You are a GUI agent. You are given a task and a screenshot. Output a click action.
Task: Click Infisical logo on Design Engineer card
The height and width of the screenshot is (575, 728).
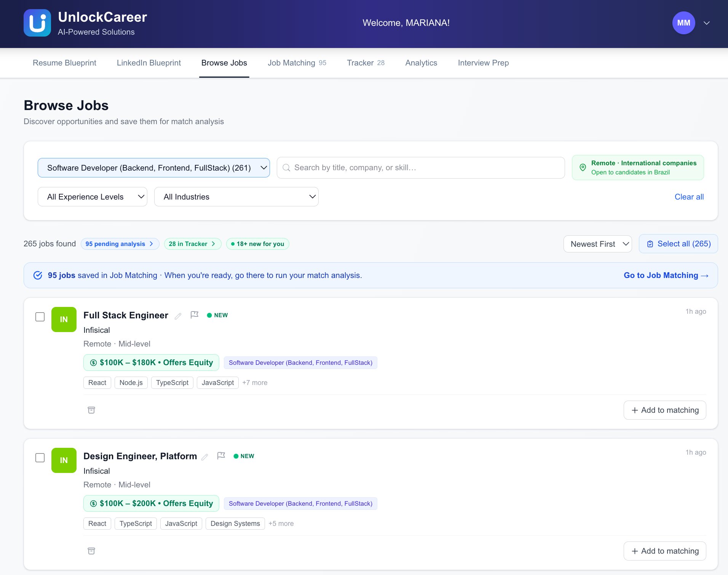(64, 460)
